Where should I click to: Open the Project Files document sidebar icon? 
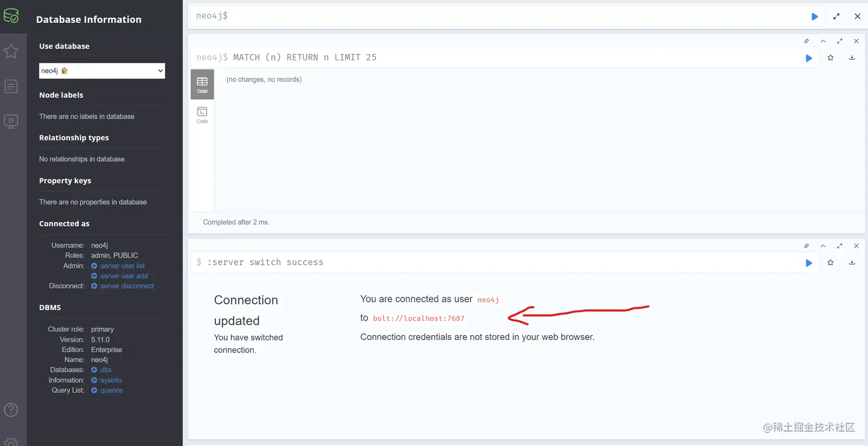click(11, 87)
